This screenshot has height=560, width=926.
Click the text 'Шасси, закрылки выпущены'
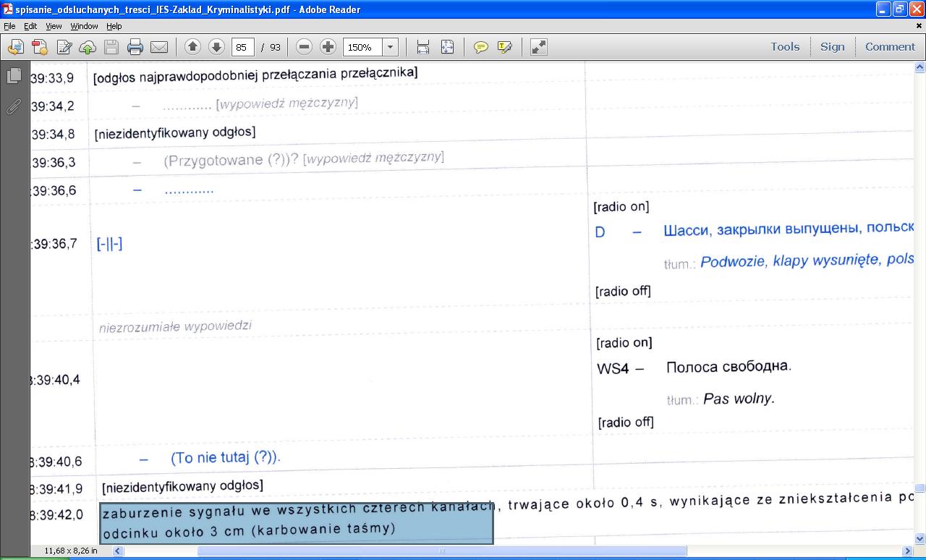click(760, 229)
